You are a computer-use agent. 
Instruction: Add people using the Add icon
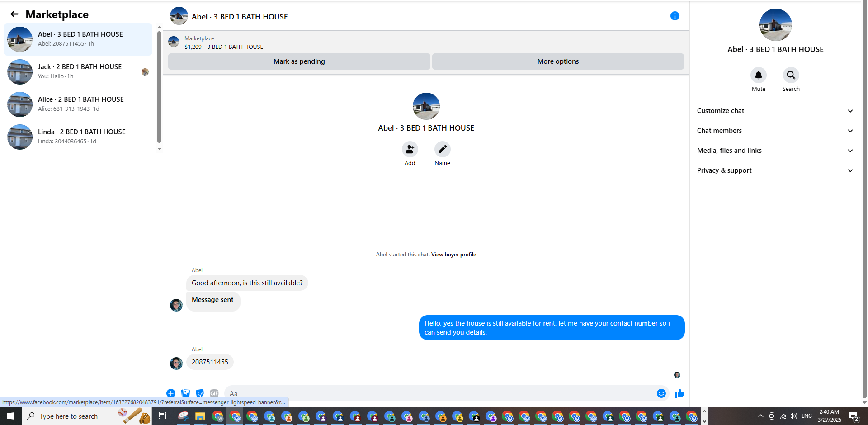click(410, 149)
